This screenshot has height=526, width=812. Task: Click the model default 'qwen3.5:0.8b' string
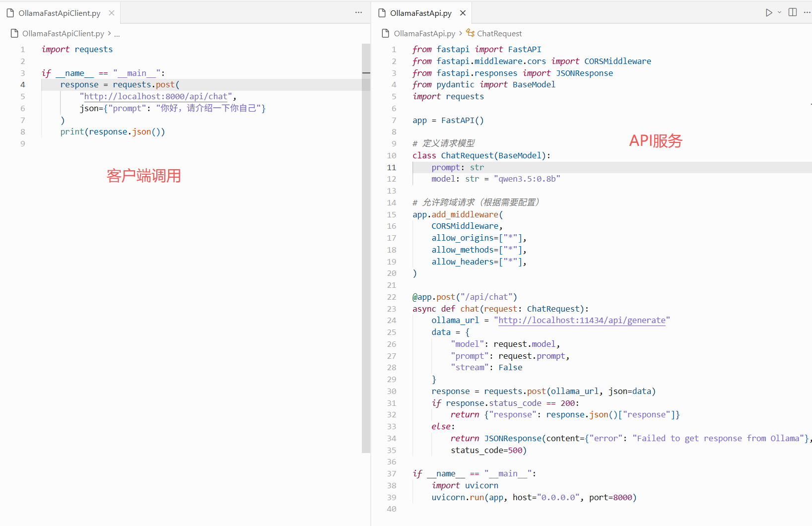(x=527, y=179)
